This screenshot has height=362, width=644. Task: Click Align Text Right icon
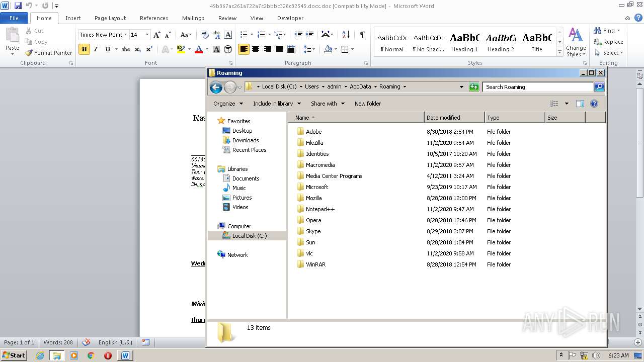pos(268,49)
